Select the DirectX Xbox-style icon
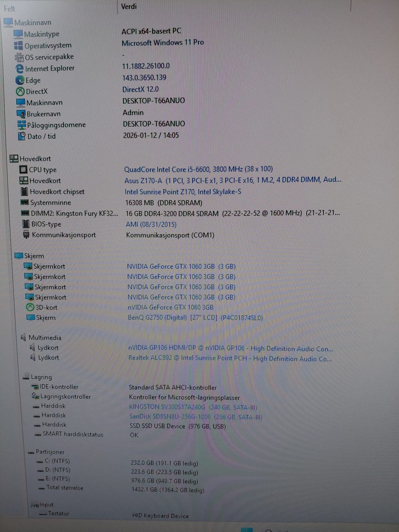 click(x=20, y=91)
